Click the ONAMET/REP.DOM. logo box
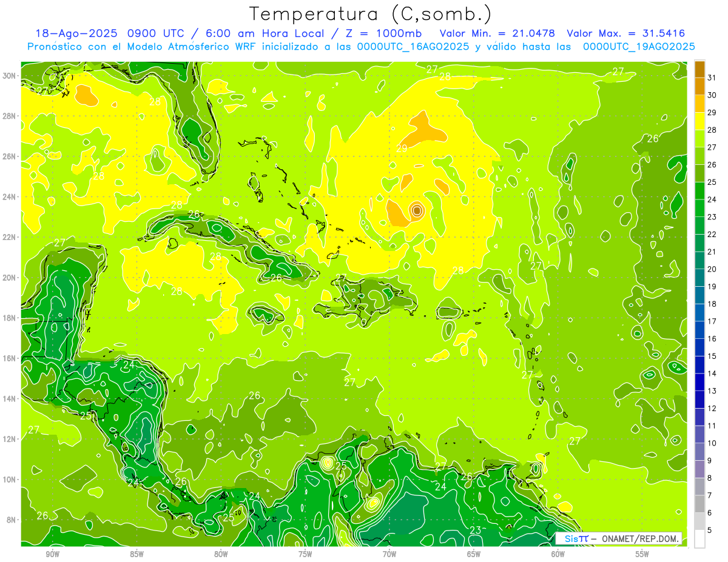This screenshot has width=728, height=562. [x=619, y=538]
